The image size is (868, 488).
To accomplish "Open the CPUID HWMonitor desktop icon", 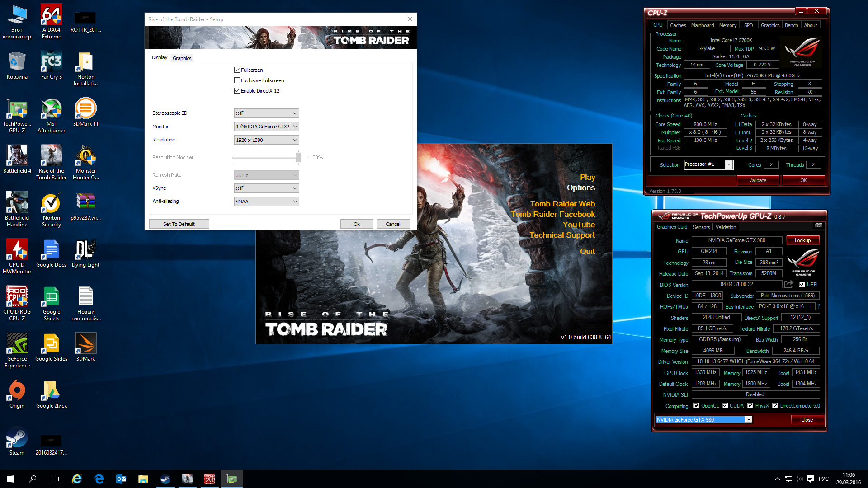I will click(17, 251).
